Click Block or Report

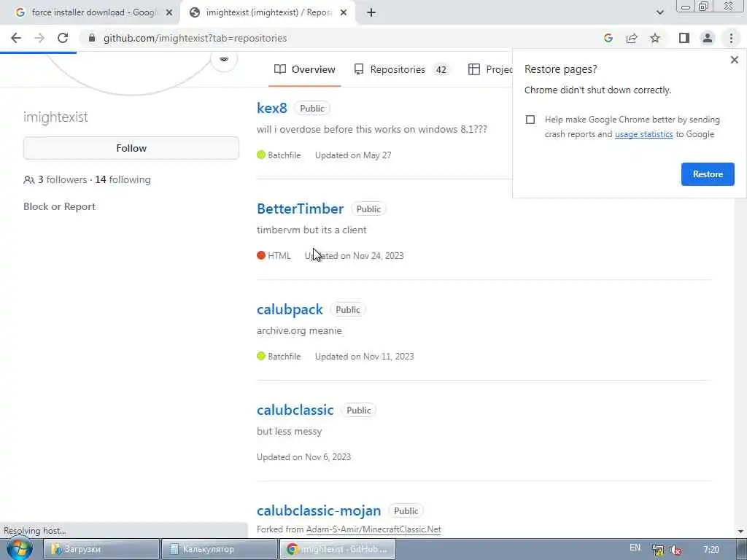point(59,206)
